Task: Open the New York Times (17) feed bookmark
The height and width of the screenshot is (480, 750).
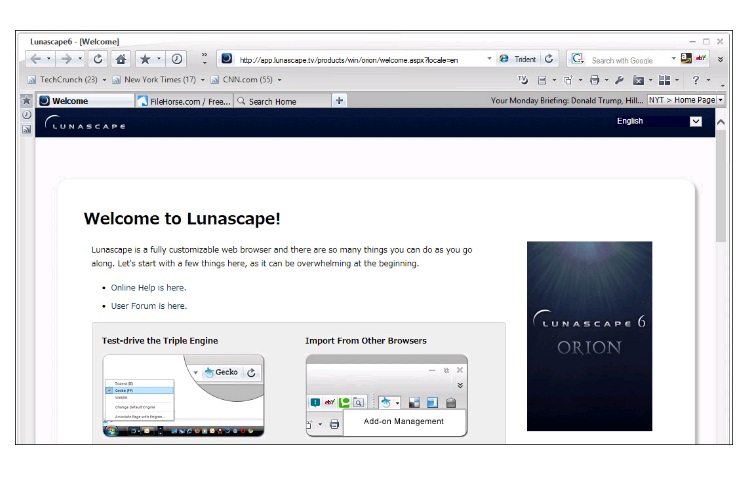Action: pyautogui.click(x=154, y=80)
